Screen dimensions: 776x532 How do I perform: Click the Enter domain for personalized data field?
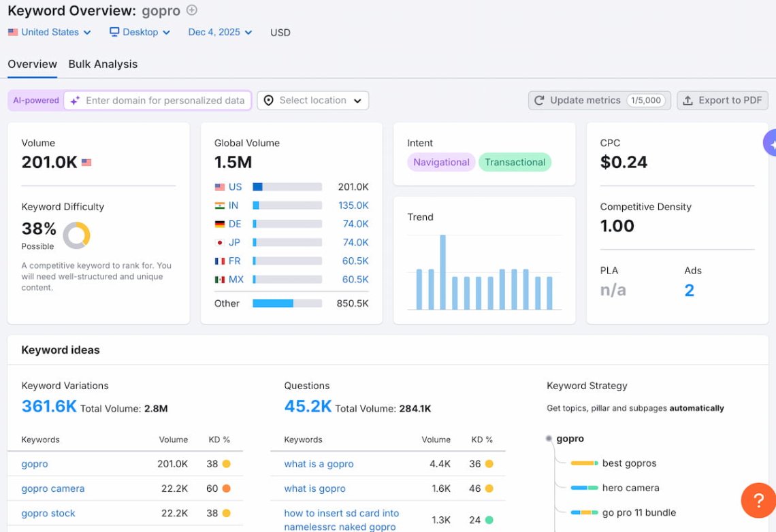[163, 100]
